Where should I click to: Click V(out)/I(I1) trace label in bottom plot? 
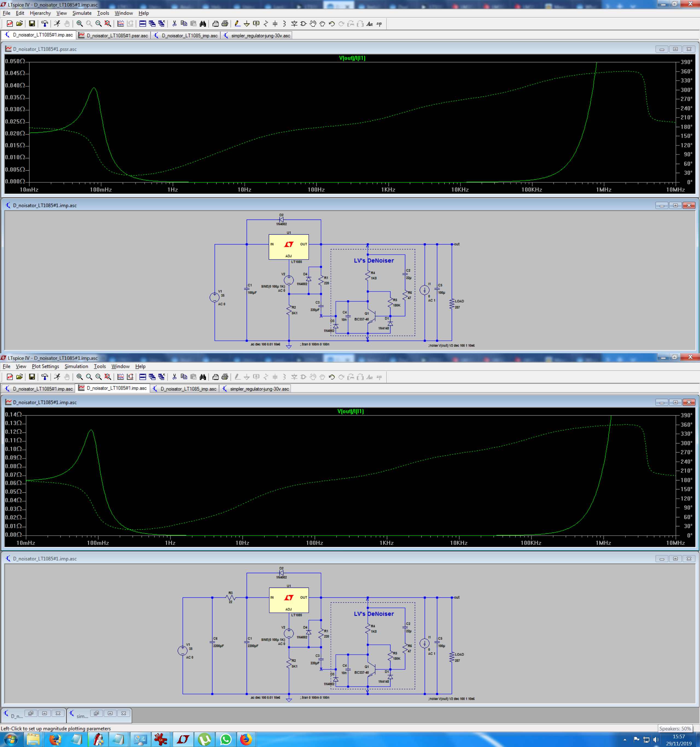tap(351, 411)
